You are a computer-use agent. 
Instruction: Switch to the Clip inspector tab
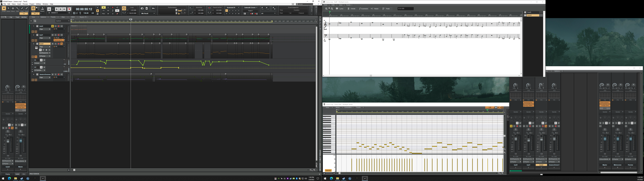[11, 17]
